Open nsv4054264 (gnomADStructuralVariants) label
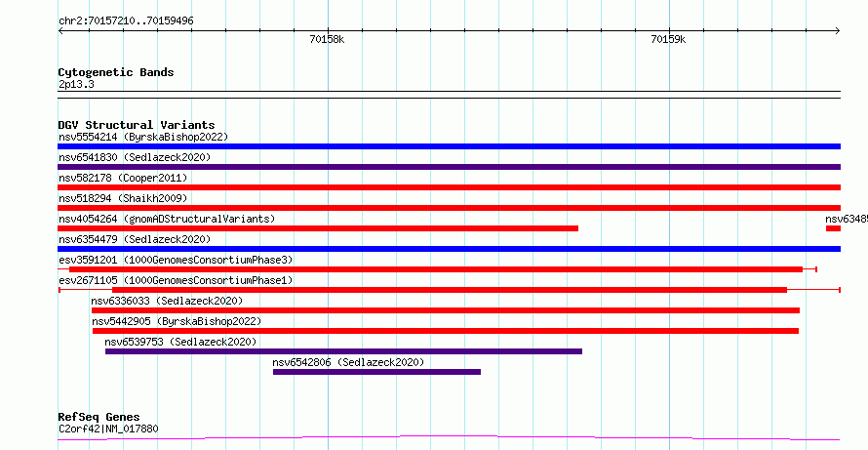The width and height of the screenshot is (868, 450). [x=167, y=219]
